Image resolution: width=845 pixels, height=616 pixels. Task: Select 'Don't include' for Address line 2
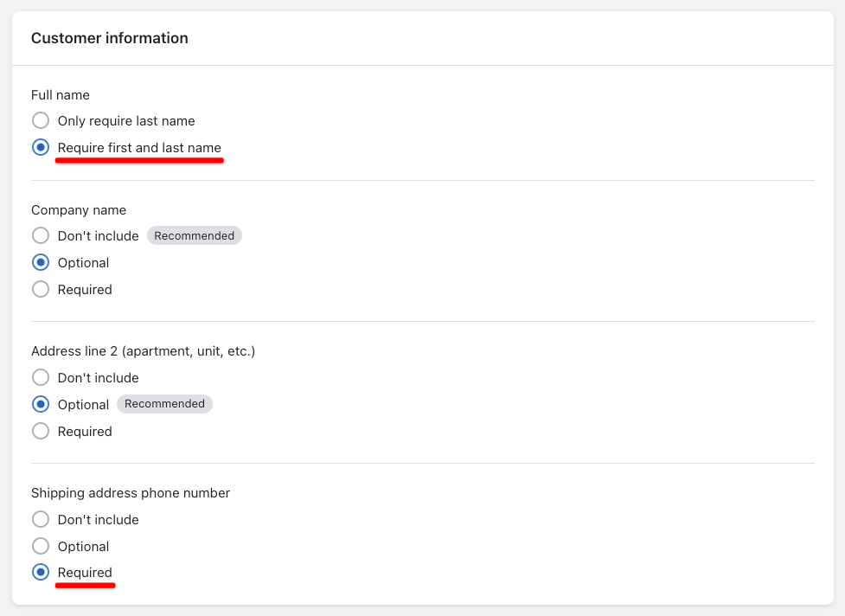(41, 377)
